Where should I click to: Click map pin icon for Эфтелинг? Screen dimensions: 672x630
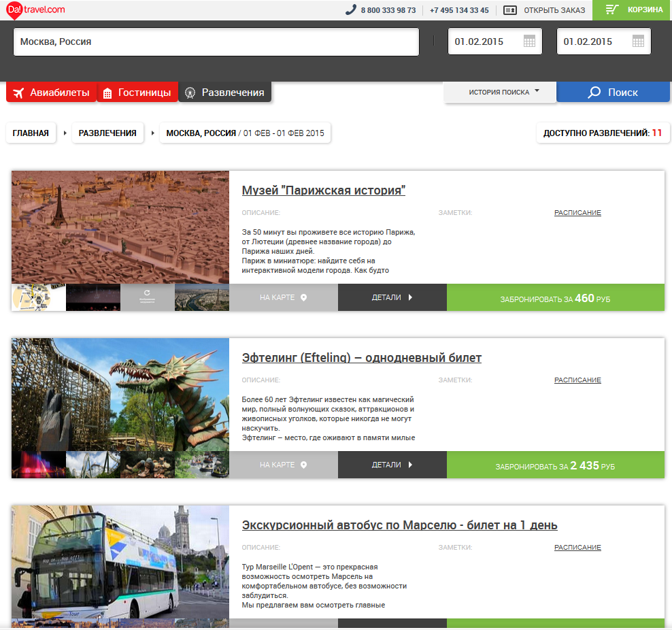pyautogui.click(x=303, y=465)
